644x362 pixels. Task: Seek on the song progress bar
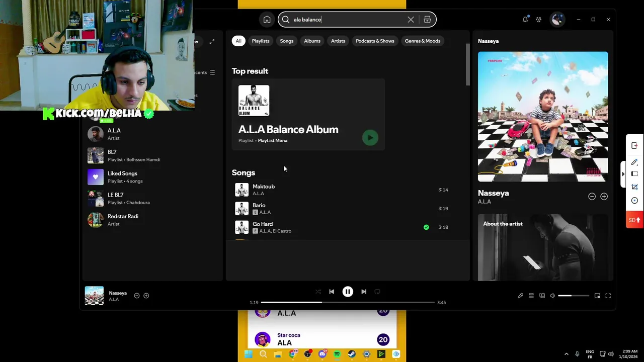point(348,302)
